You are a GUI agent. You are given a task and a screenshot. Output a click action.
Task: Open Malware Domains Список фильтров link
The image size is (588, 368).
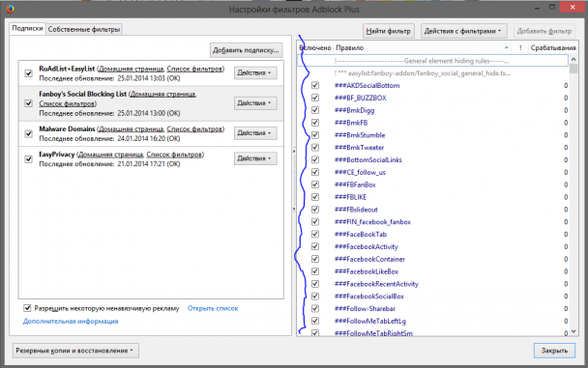194,128
